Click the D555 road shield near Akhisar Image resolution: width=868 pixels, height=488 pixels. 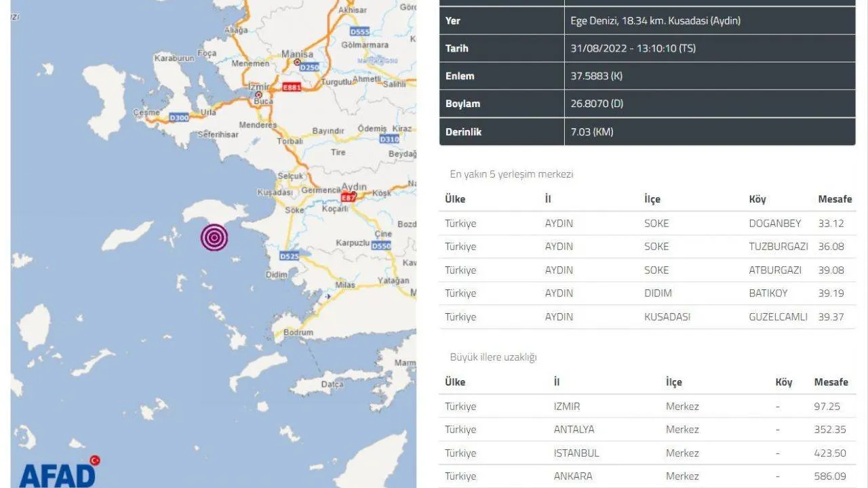359,32
